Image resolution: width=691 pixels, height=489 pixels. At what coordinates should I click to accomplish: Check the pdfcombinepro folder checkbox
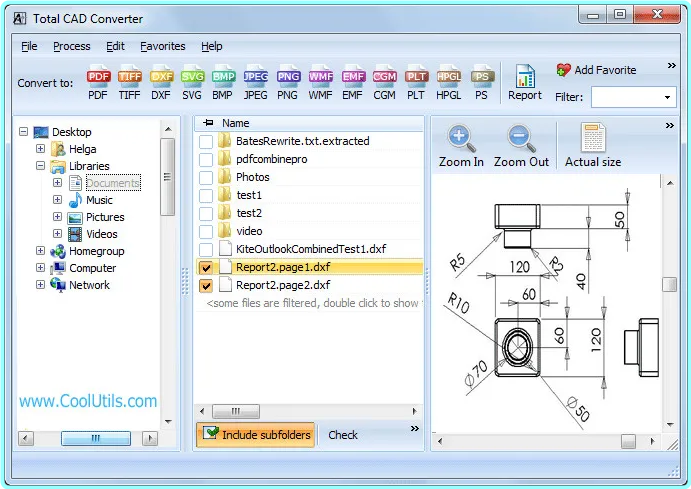coord(206,159)
